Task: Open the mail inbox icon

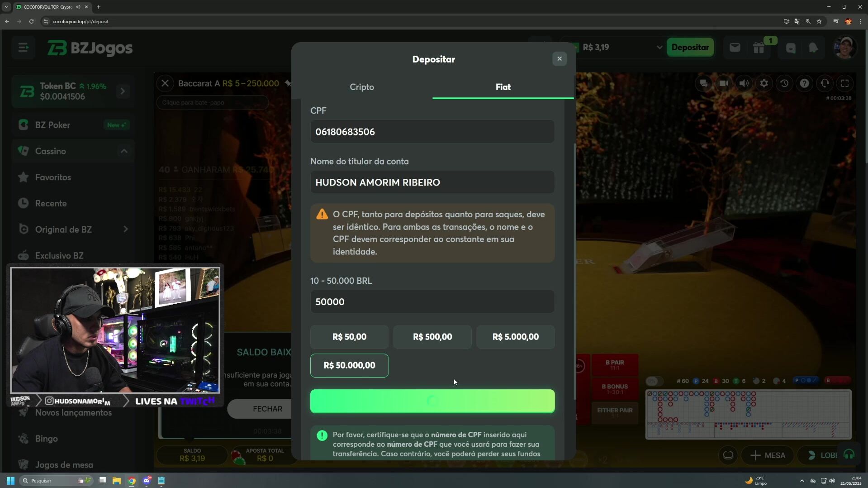Action: (735, 48)
